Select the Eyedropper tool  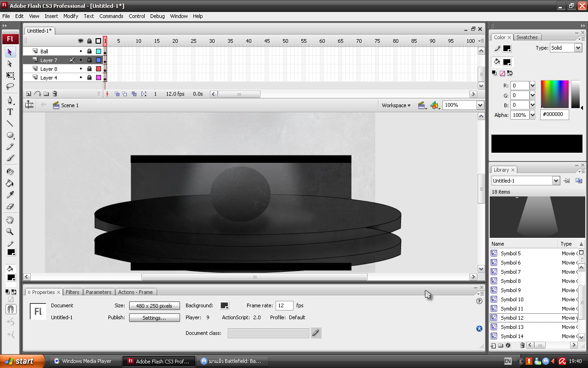(10, 195)
